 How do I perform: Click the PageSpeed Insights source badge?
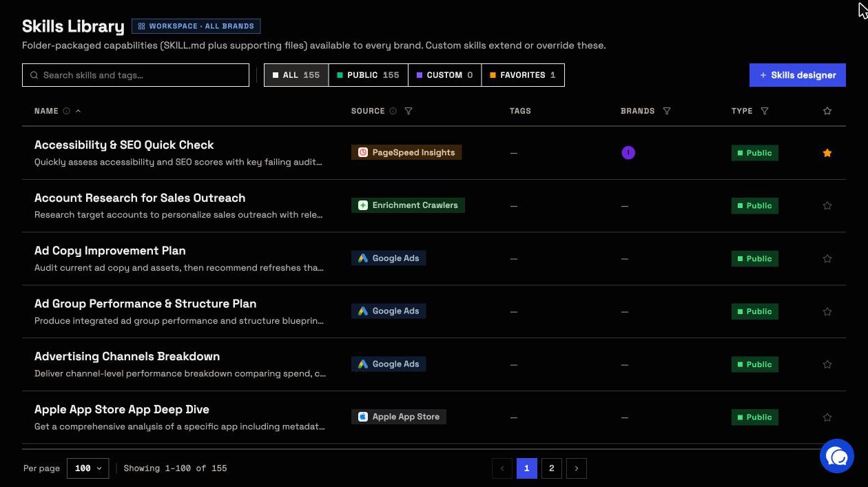click(x=406, y=152)
